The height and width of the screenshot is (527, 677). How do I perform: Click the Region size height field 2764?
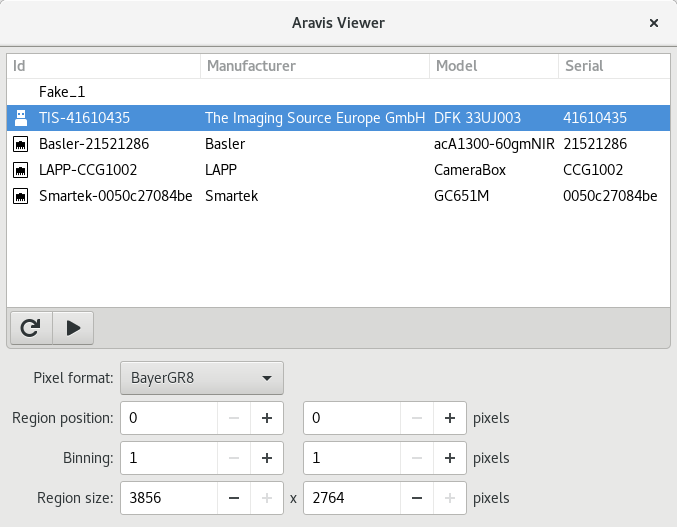tap(352, 498)
